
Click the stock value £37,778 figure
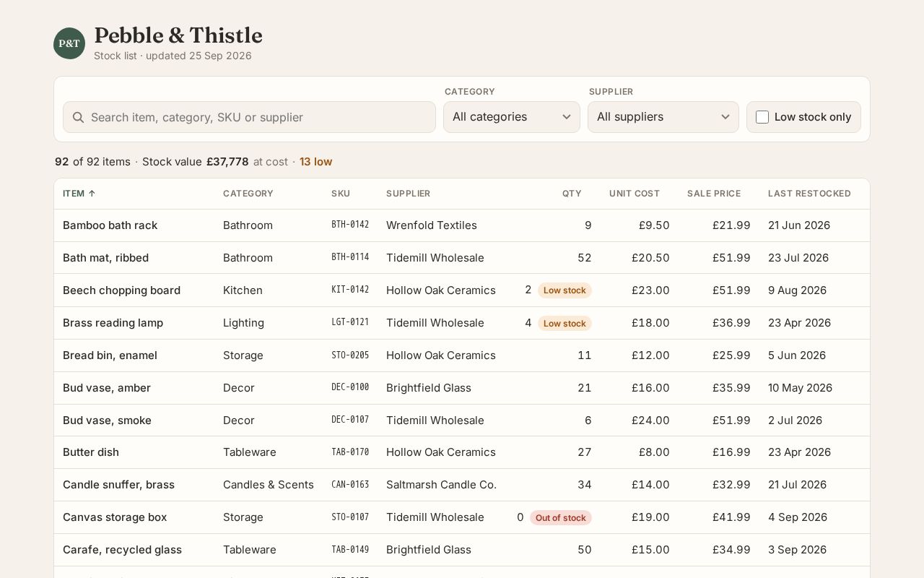pos(227,162)
